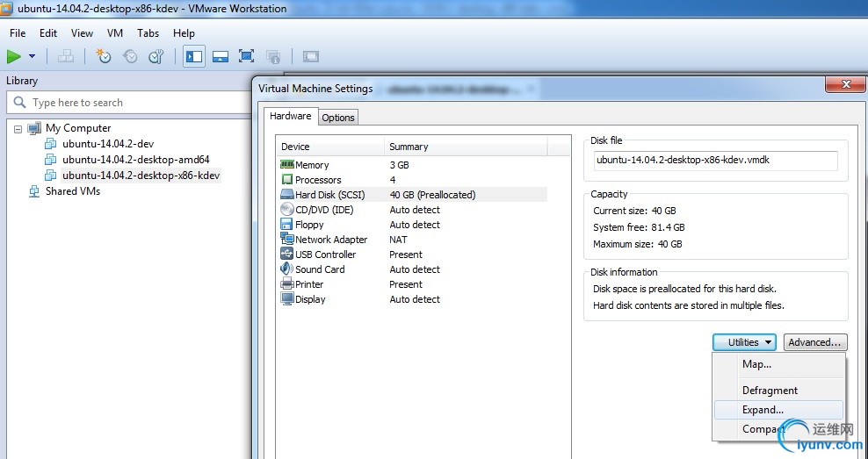The height and width of the screenshot is (459, 868).
Task: Select the USB Controller row label
Action: point(325,255)
